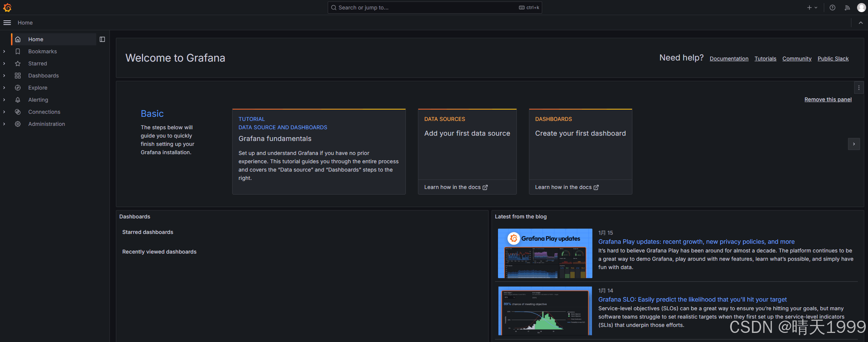
Task: Expand the Starred section chevron
Action: point(4,63)
